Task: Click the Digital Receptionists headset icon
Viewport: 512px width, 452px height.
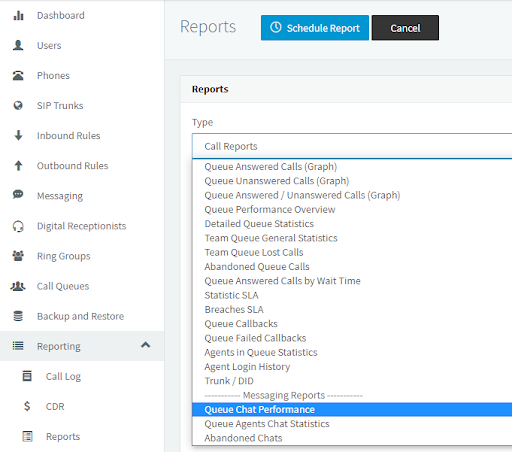Action: coord(18,226)
